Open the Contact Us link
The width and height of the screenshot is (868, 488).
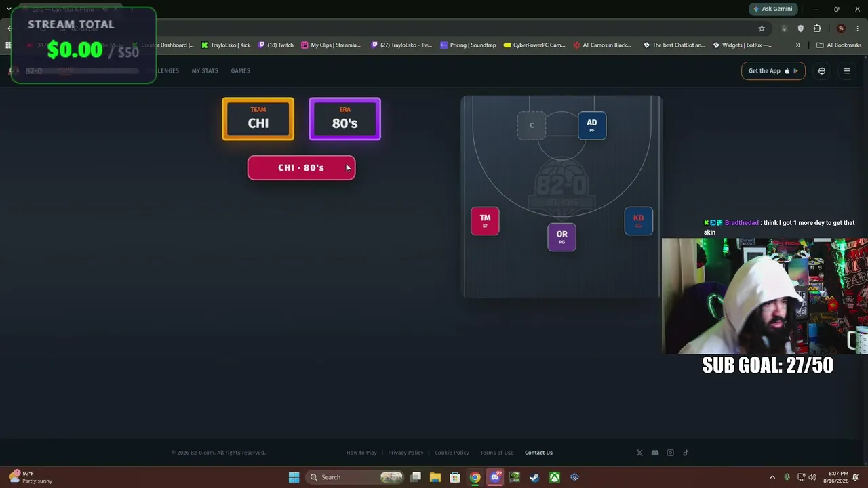[538, 453]
